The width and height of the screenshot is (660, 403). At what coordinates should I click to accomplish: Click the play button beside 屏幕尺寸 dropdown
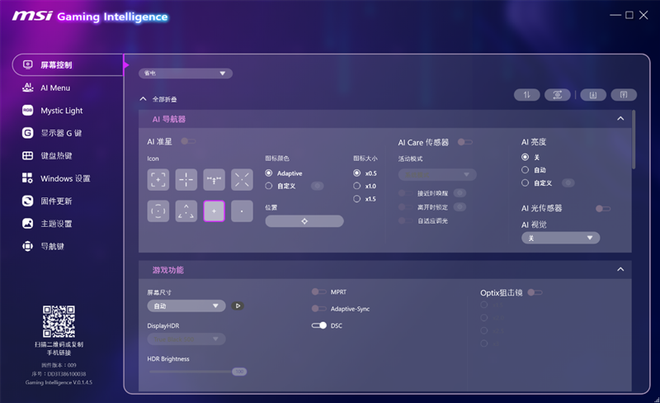(x=237, y=306)
